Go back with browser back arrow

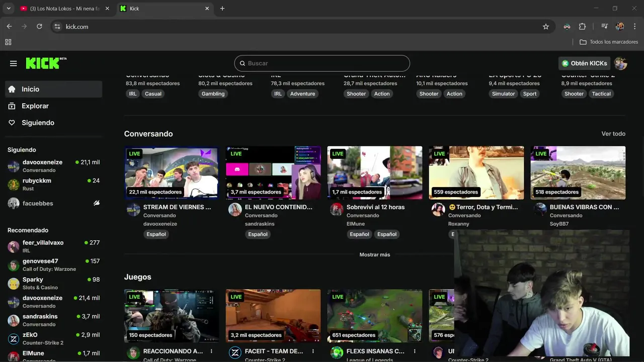coord(9,27)
